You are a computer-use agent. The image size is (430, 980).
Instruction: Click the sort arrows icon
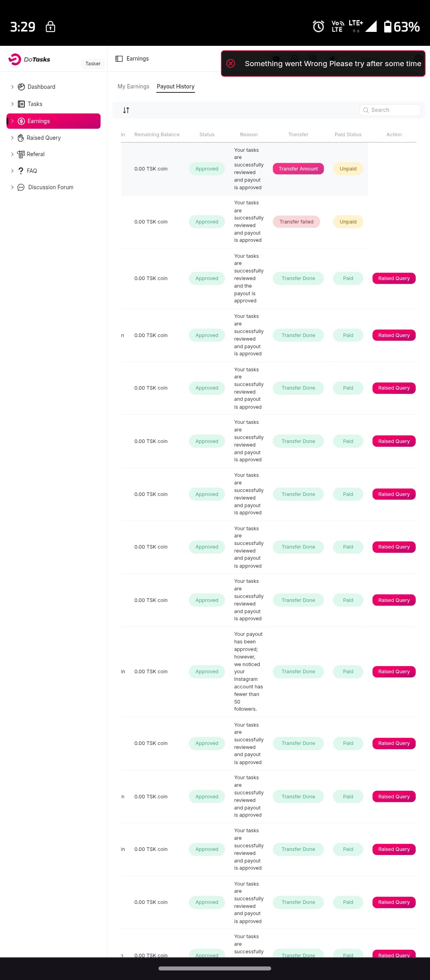click(126, 110)
